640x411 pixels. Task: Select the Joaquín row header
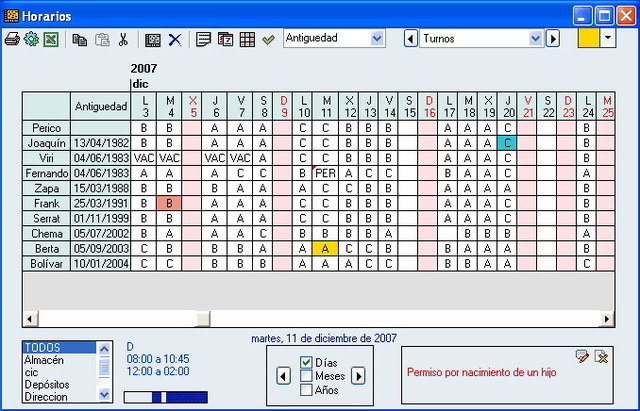point(46,143)
